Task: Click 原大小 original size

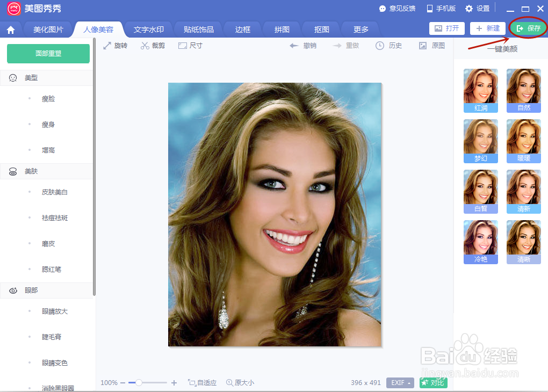Action: (x=240, y=382)
